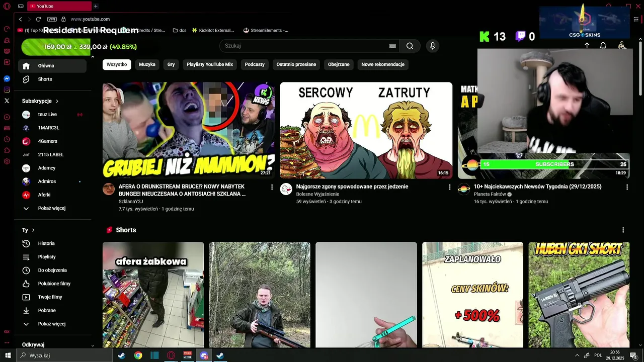The height and width of the screenshot is (362, 644).
Task: Expand Pokaż więcej under Ty section
Action: pyautogui.click(x=52, y=324)
